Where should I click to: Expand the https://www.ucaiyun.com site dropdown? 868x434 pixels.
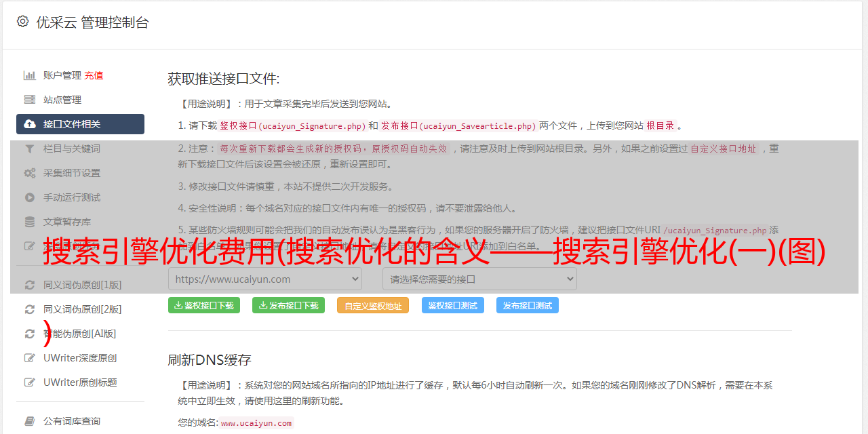tap(265, 279)
